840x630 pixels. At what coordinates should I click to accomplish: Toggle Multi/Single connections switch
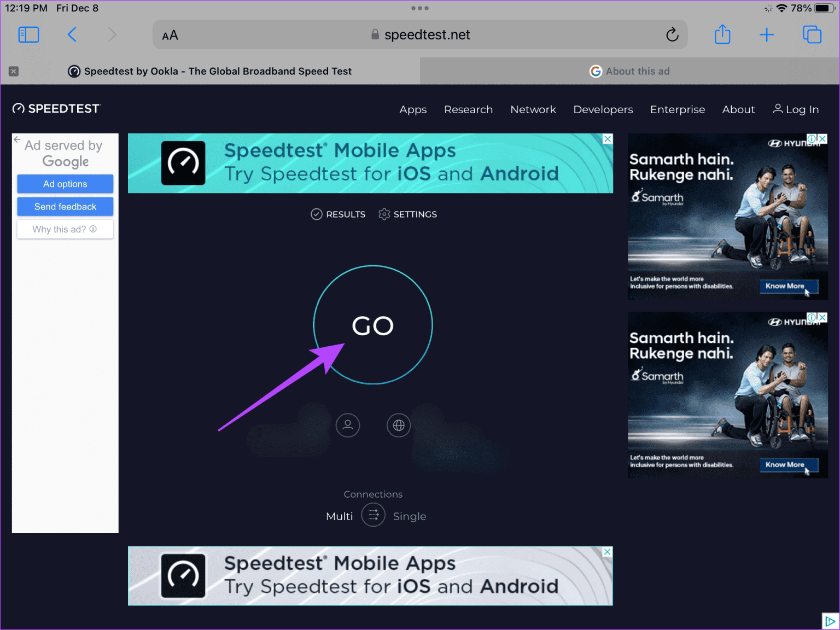373,515
